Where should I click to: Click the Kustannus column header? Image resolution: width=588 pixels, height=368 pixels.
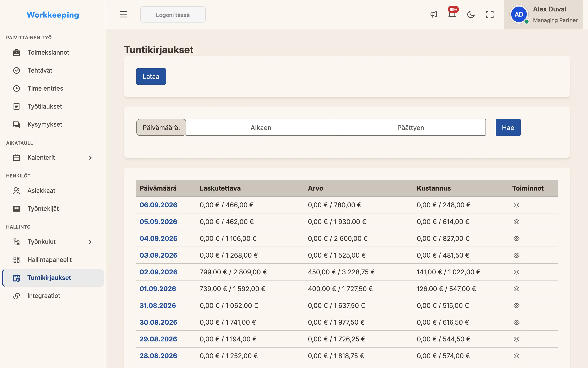click(x=434, y=188)
